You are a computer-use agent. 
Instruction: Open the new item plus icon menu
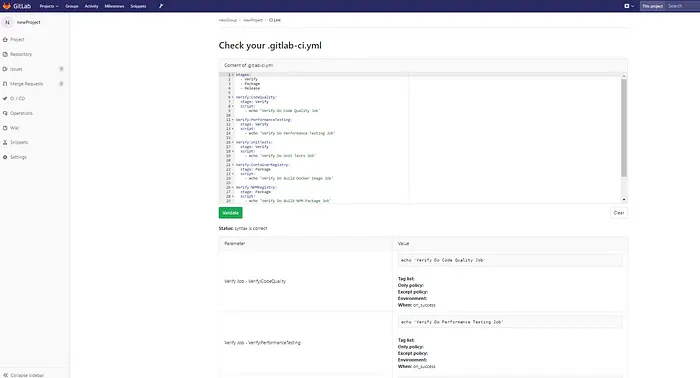tap(629, 6)
